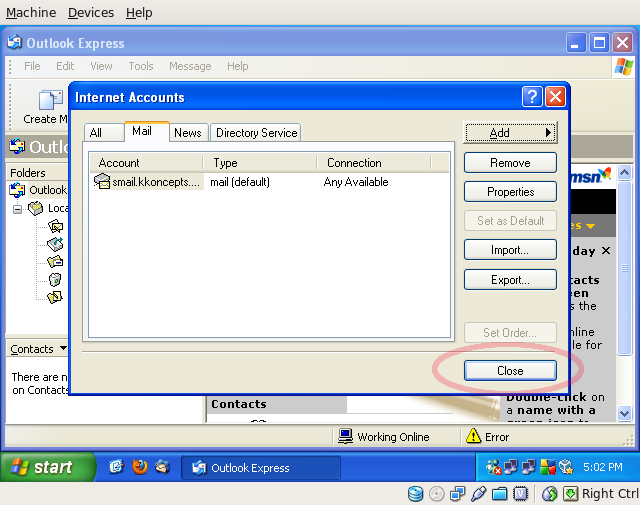Click the 'Any Available' connection cell
This screenshot has width=640, height=505.
coord(356,182)
